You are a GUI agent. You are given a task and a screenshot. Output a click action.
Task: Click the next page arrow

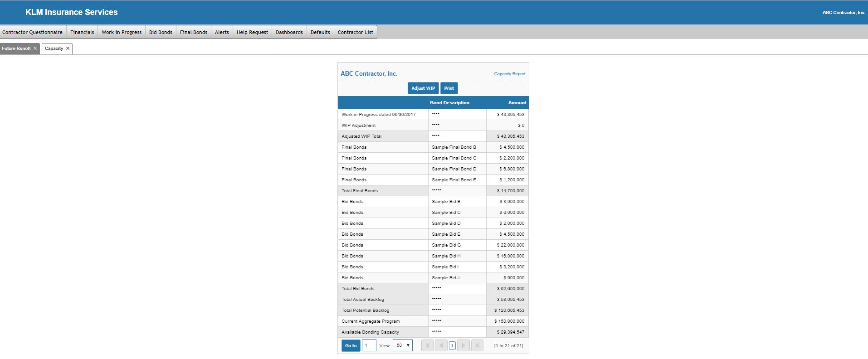pyautogui.click(x=463, y=345)
